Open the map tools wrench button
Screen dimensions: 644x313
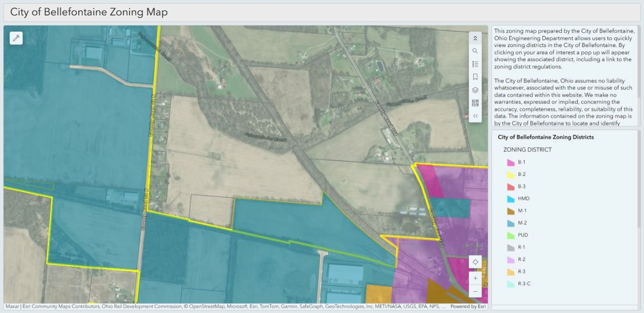click(16, 38)
